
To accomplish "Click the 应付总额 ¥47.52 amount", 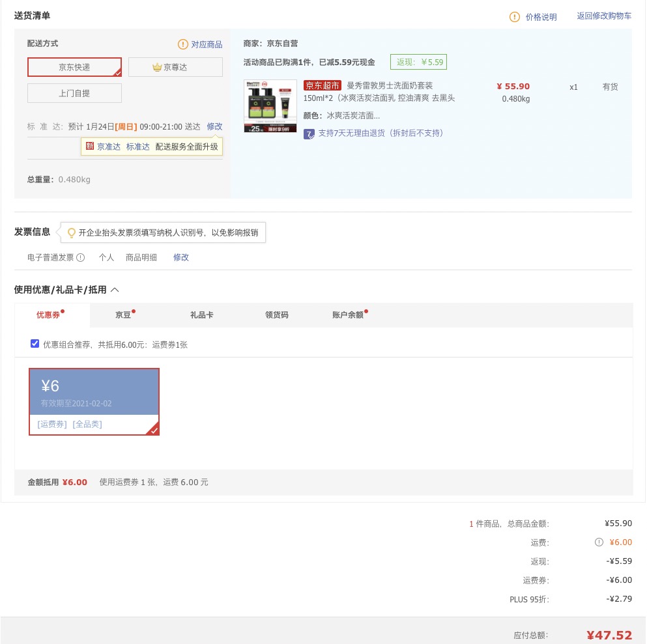I will (x=609, y=635).
